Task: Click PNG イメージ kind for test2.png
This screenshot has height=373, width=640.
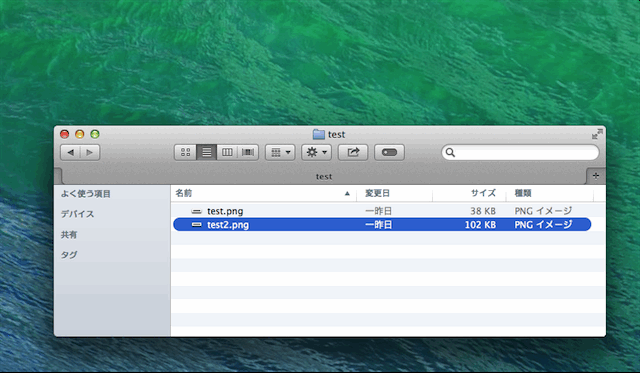Action: 543,224
